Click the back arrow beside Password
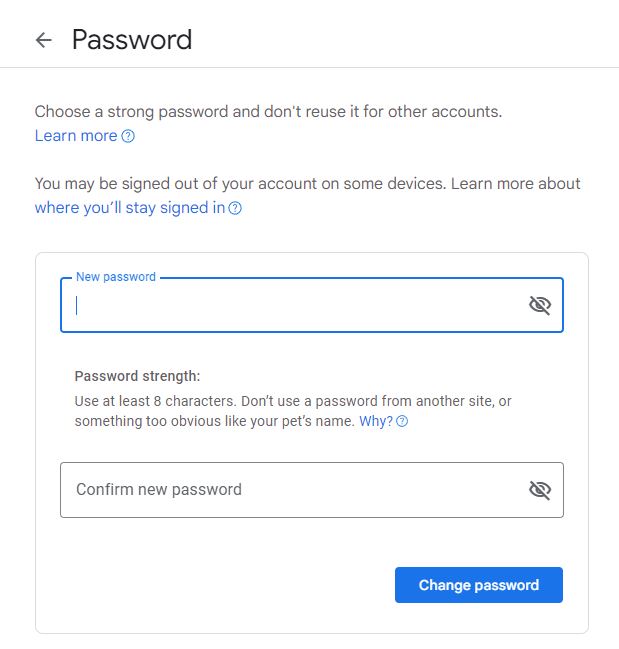Image resolution: width=619 pixels, height=649 pixels. point(43,40)
